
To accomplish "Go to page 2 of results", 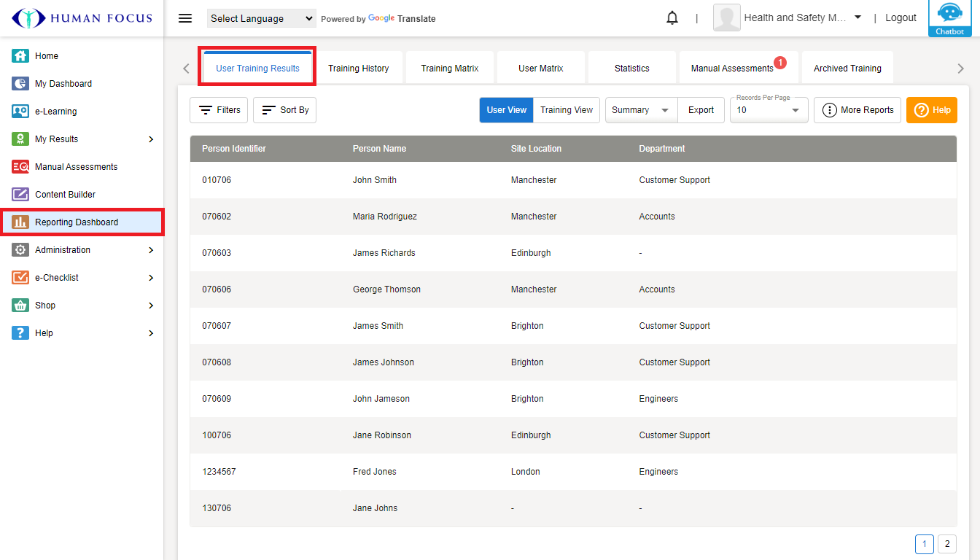I will 946,544.
